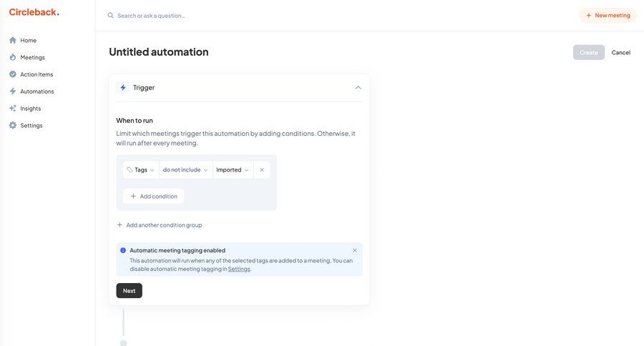
Task: Open the 'do not include' operator dropdown
Action: 185,170
